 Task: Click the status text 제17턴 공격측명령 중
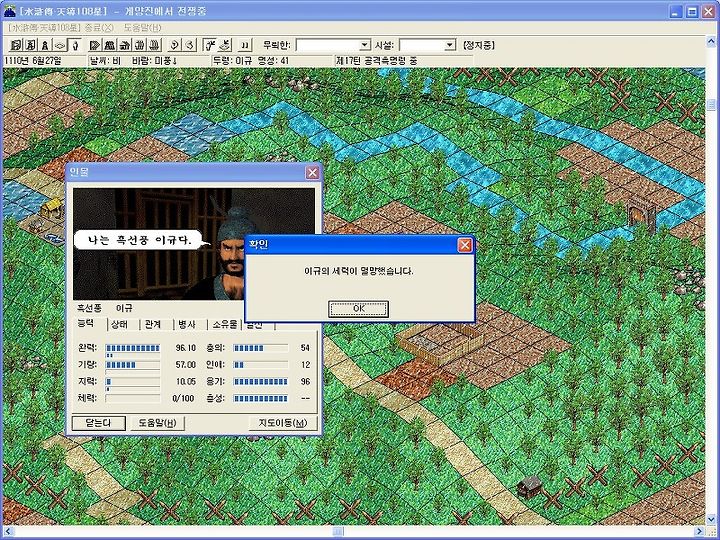(x=377, y=61)
